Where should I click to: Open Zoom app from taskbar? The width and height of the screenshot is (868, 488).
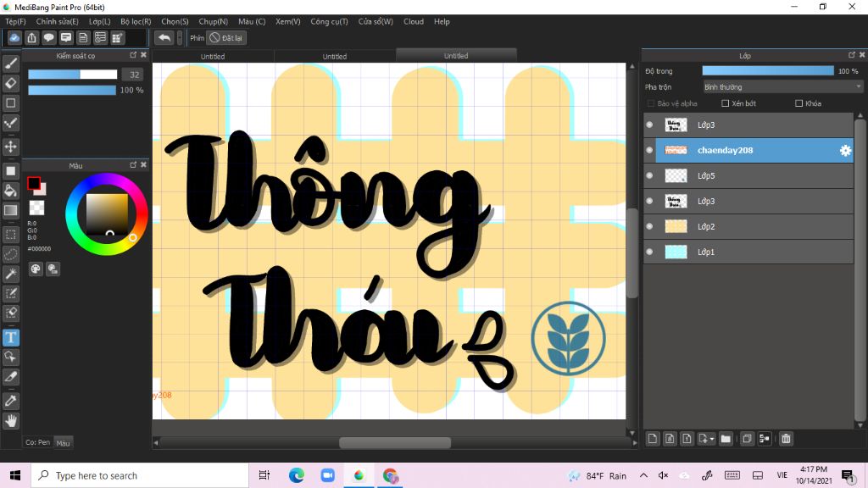(x=328, y=475)
